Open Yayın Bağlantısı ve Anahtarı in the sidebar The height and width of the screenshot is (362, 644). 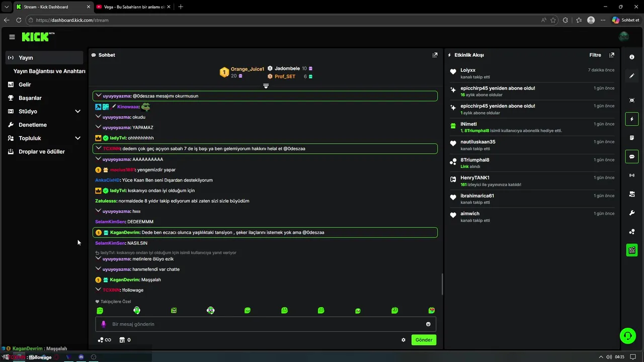pyautogui.click(x=49, y=71)
